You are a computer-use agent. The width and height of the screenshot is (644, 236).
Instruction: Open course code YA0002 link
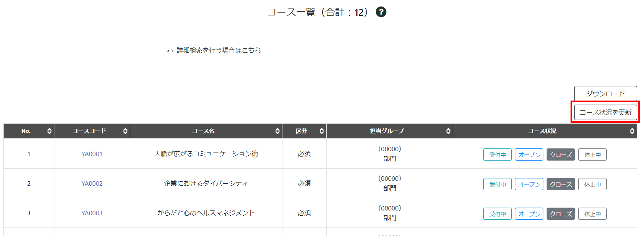tap(92, 184)
